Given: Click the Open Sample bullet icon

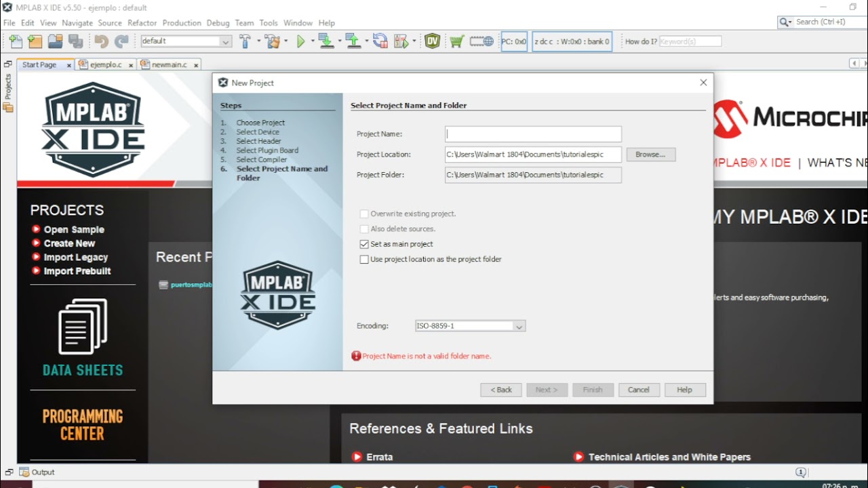Looking at the screenshot, I should [36, 229].
